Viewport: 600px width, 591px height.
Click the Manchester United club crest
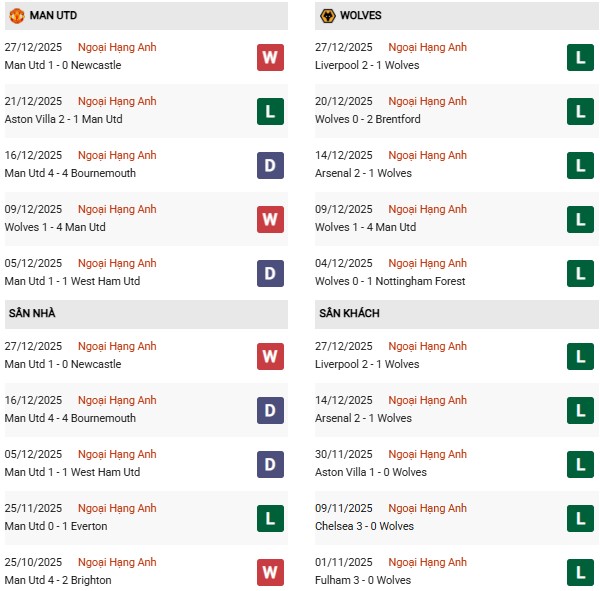(16, 16)
